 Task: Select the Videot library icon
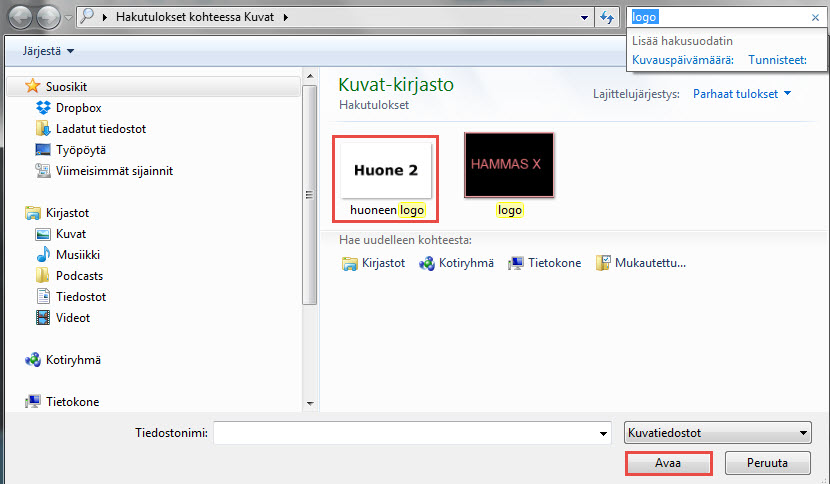pos(43,318)
